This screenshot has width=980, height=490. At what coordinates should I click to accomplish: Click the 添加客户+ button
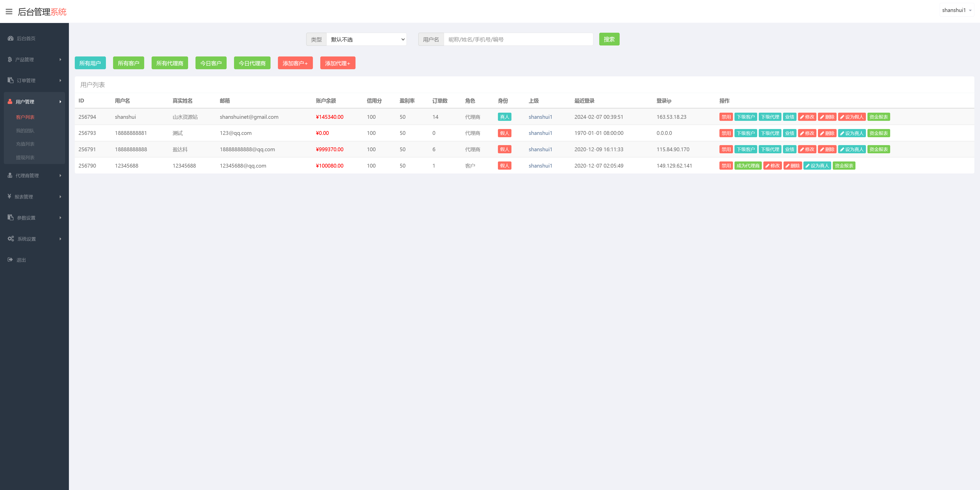click(x=295, y=63)
